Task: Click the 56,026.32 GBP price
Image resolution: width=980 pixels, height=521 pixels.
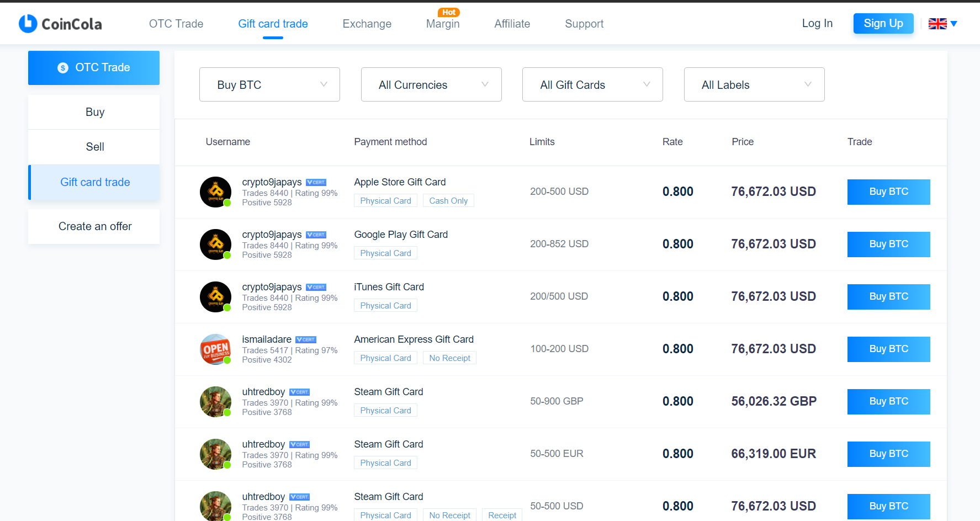Action: pyautogui.click(x=774, y=401)
